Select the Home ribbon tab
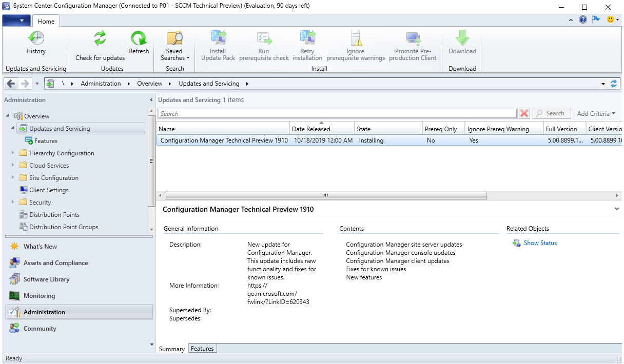This screenshot has height=364, width=624. (x=46, y=21)
